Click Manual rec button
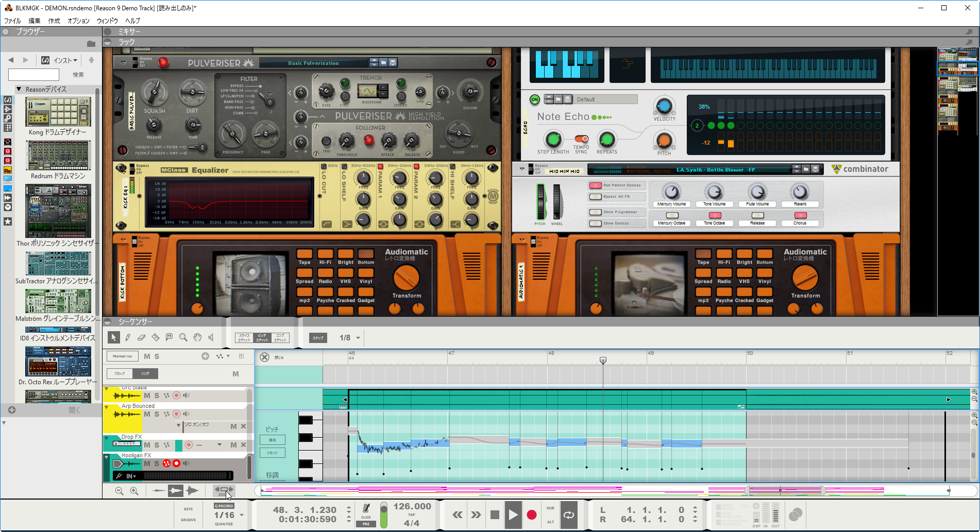Screen dimensions: 980x532 pos(123,356)
